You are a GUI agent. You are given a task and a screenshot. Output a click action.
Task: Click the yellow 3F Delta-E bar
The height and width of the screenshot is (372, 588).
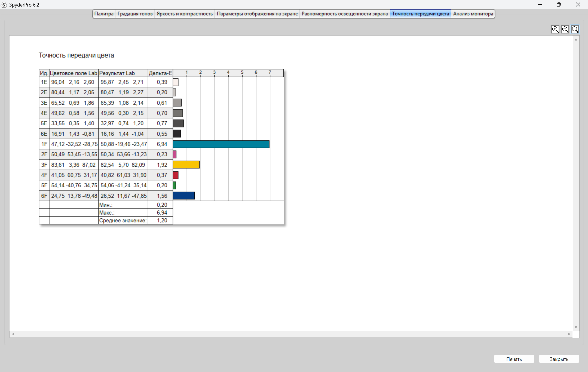click(x=186, y=165)
